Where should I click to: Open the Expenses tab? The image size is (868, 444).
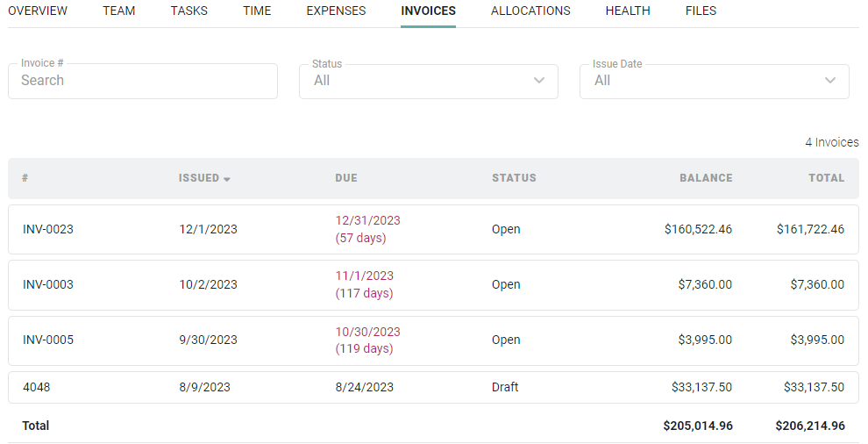336,11
